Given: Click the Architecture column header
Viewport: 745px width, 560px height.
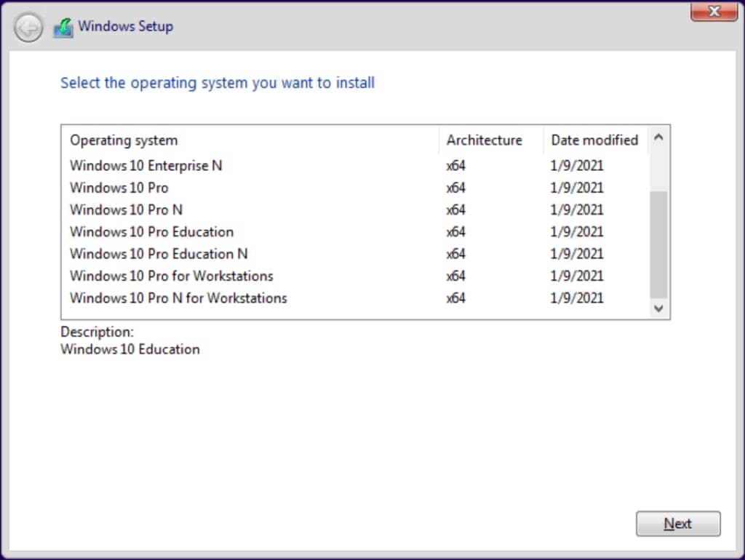Looking at the screenshot, I should (x=484, y=140).
